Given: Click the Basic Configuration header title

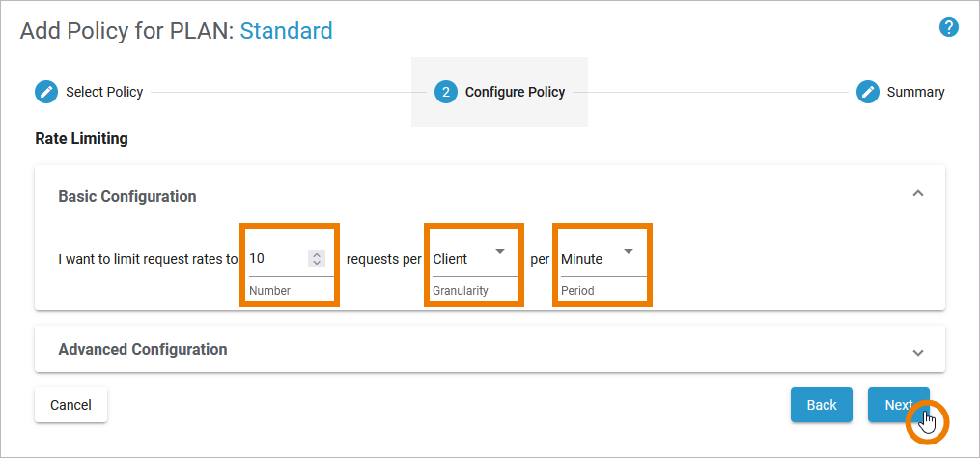Looking at the screenshot, I should tap(127, 196).
